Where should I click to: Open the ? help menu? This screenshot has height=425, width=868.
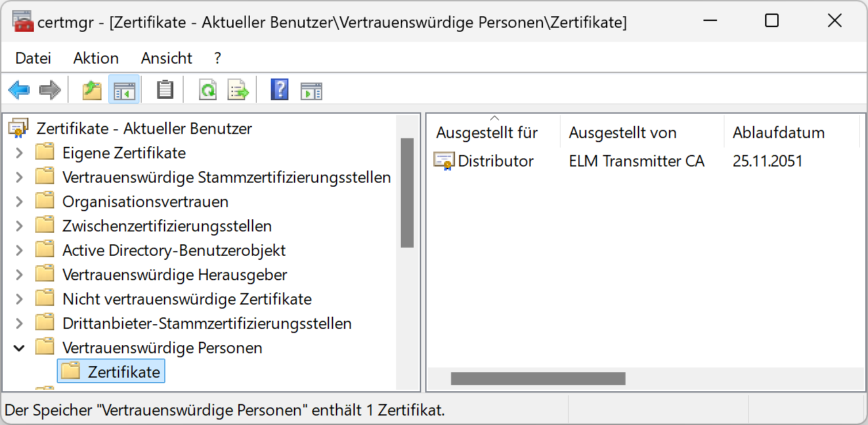click(217, 58)
